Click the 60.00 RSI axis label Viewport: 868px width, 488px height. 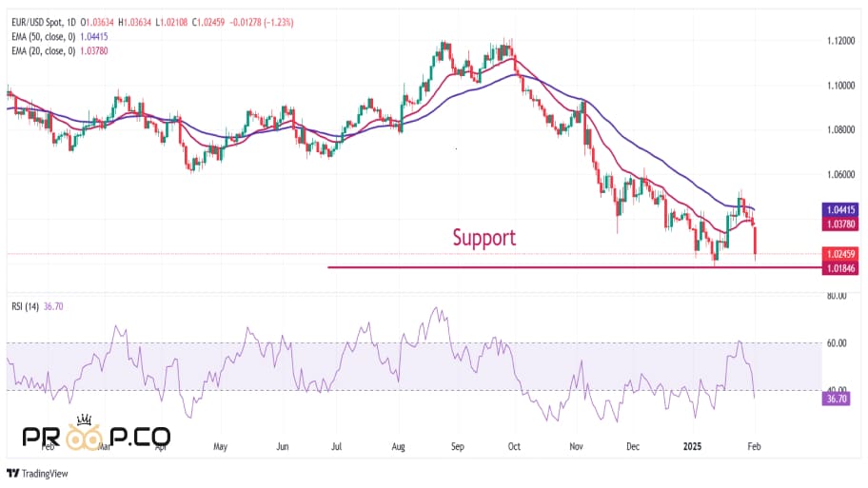[x=838, y=342]
